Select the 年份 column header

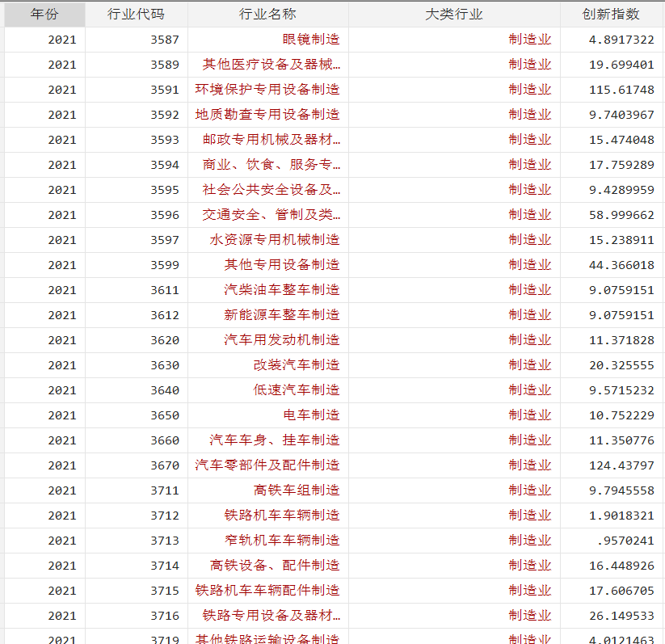(x=44, y=15)
